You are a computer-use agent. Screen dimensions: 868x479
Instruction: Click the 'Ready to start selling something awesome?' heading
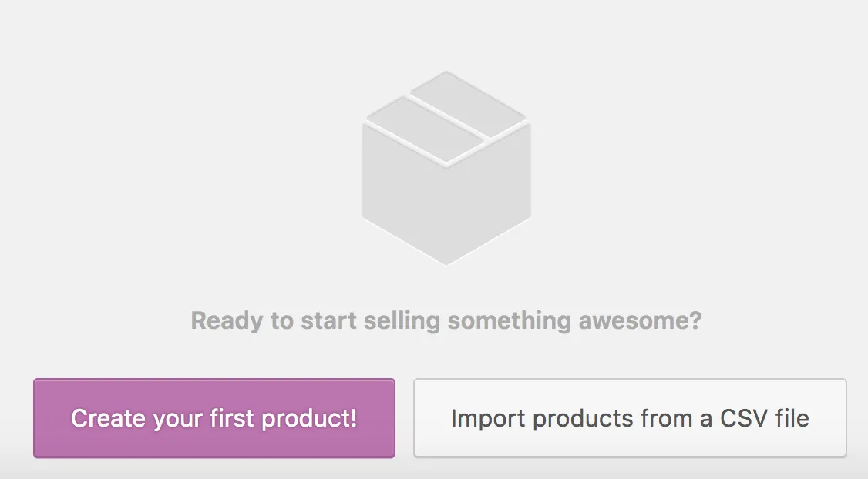click(446, 321)
